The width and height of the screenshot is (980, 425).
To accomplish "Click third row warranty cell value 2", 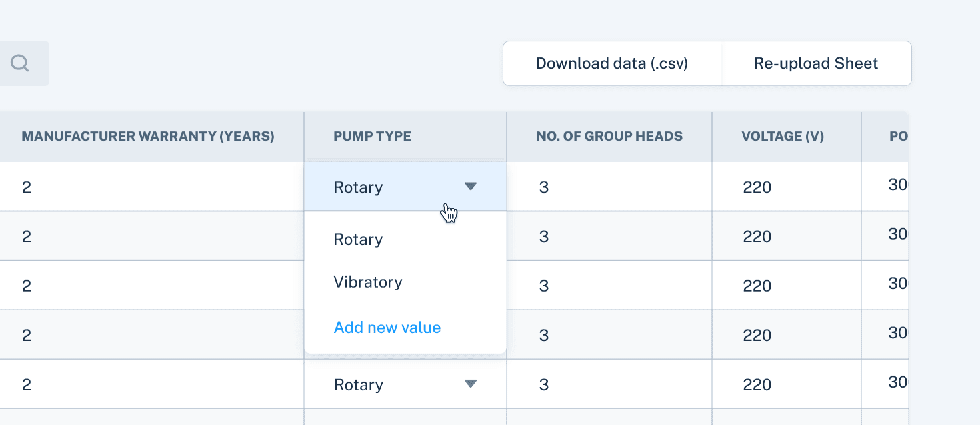I will point(27,286).
